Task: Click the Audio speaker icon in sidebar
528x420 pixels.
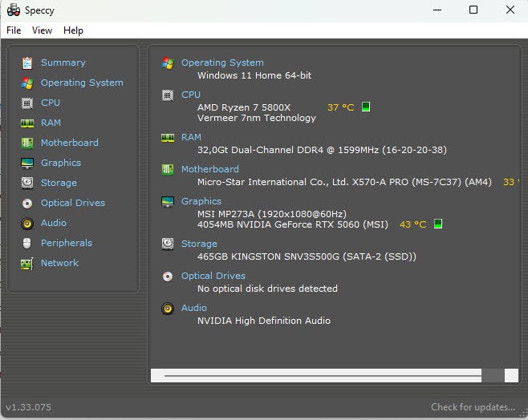Action: click(x=27, y=224)
